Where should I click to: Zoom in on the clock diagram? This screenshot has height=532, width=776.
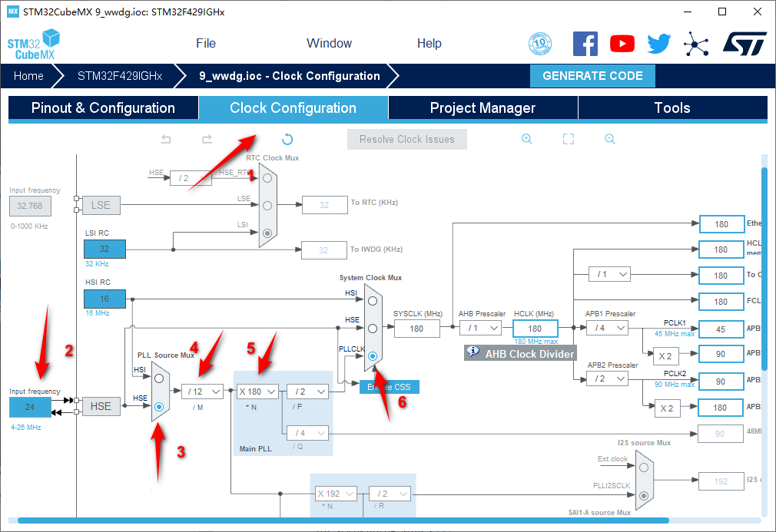[527, 139]
